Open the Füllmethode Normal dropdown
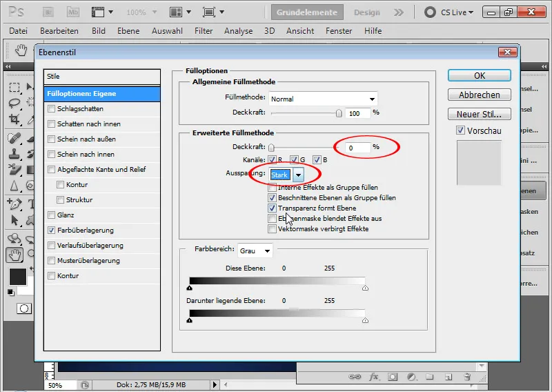This screenshot has width=552, height=392. point(323,99)
